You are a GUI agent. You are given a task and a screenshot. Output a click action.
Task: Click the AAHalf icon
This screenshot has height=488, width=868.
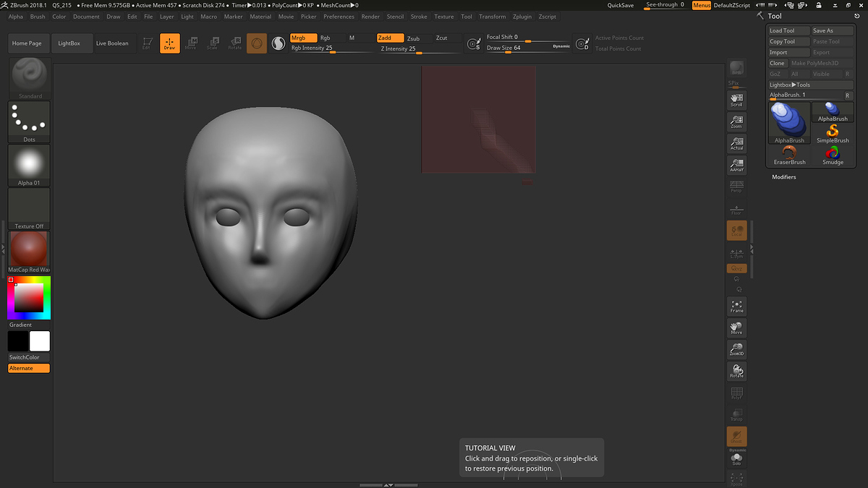coord(736,165)
